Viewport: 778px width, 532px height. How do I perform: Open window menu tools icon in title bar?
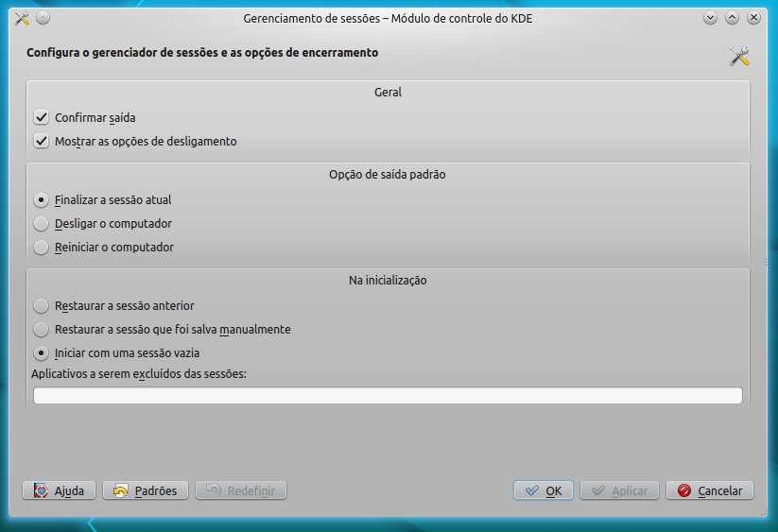click(22, 18)
